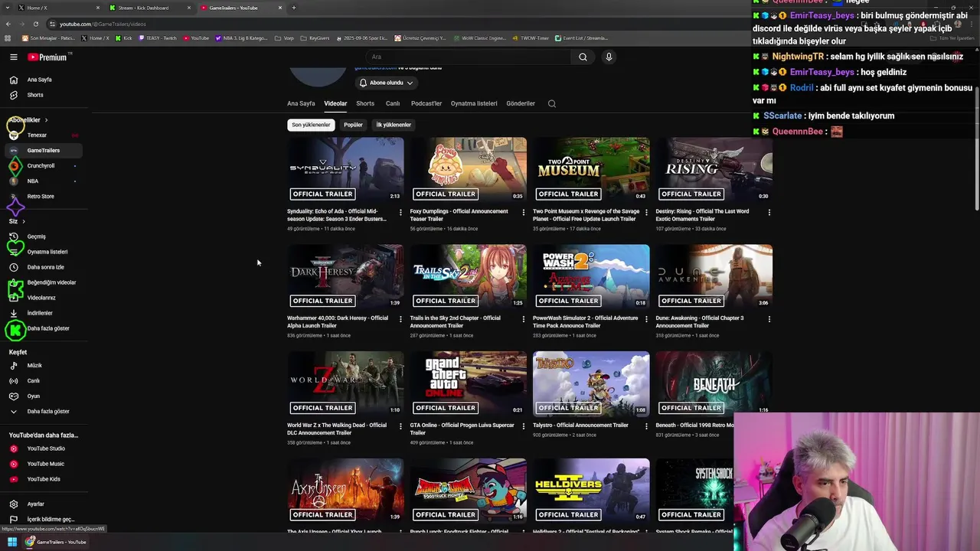Go back with browser back arrow

click(8, 24)
